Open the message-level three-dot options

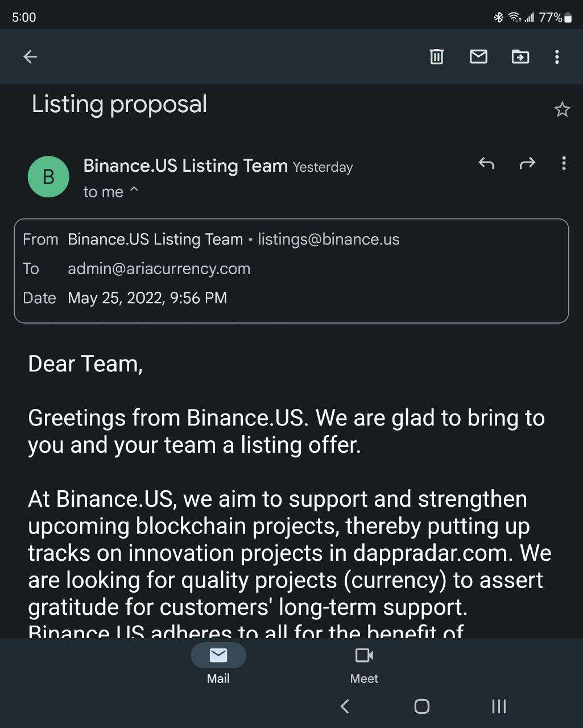pyautogui.click(x=564, y=164)
